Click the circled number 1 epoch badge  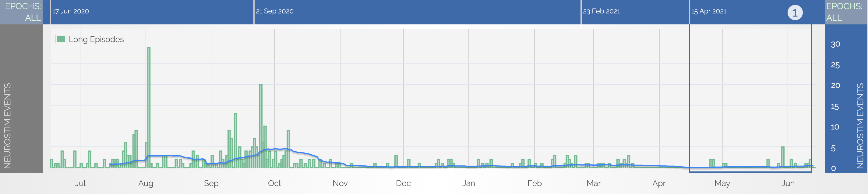point(795,13)
